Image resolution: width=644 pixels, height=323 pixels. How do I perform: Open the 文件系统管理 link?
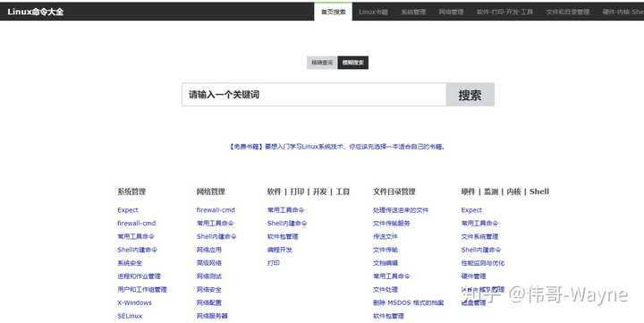coord(479,236)
